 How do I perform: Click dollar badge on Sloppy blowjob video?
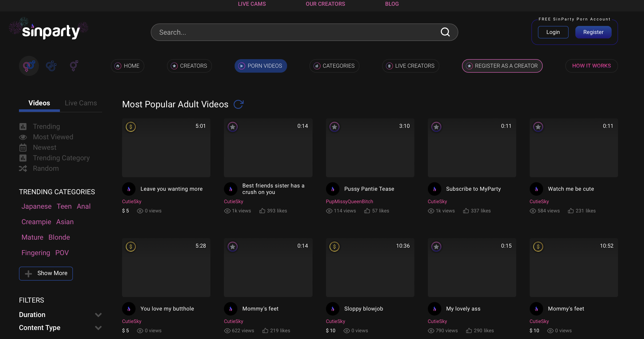334,246
